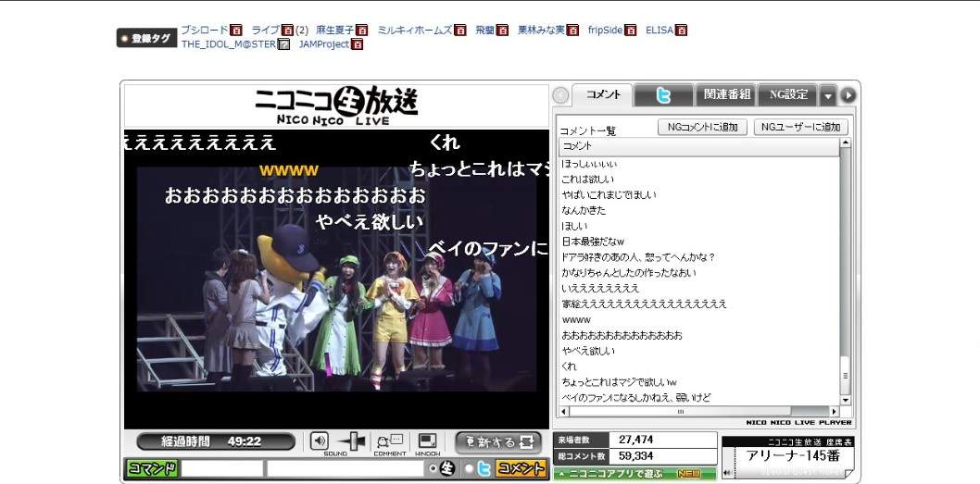Focus the command input field
This screenshot has height=484, width=980.
point(222,468)
